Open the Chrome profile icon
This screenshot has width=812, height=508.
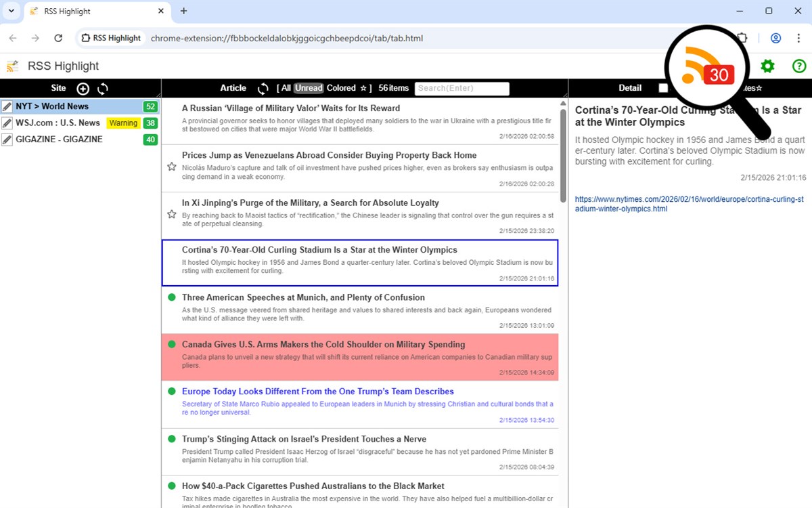click(775, 38)
